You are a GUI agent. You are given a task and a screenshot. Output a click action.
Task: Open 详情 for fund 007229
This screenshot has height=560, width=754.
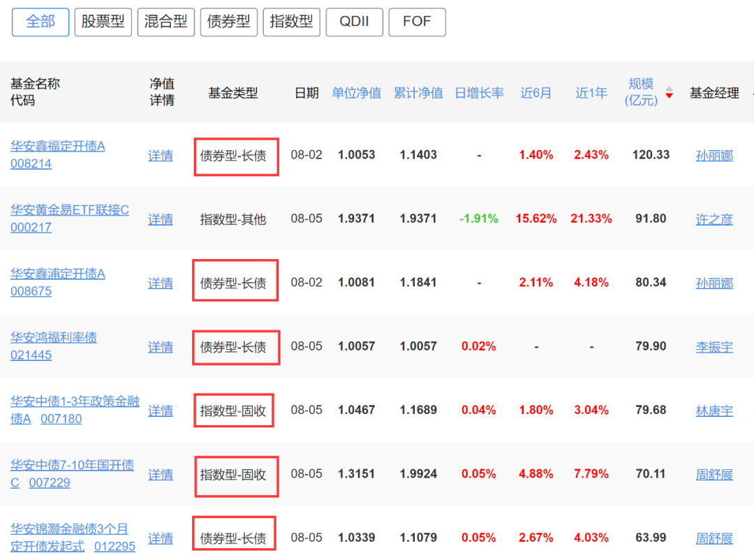161,475
